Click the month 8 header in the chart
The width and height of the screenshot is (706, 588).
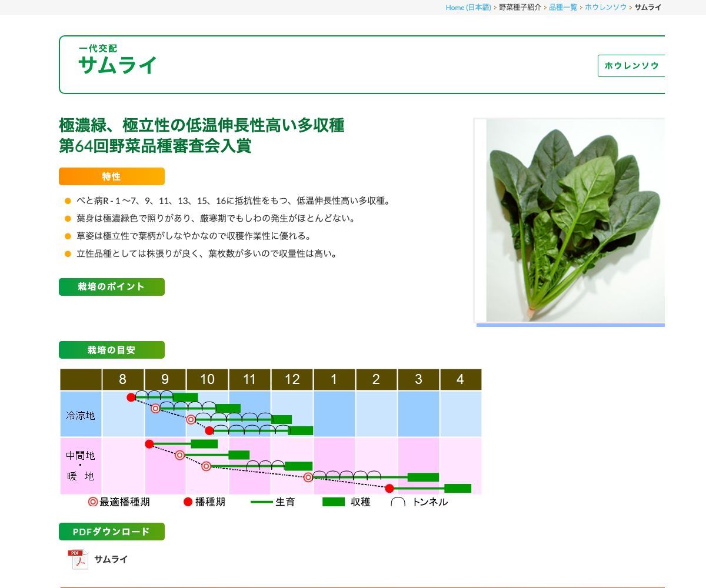click(x=123, y=379)
